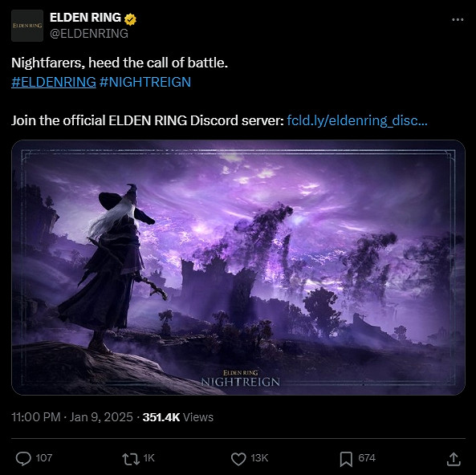Like the post with heart icon
Image resolution: width=476 pixels, height=475 pixels.
[238, 459]
